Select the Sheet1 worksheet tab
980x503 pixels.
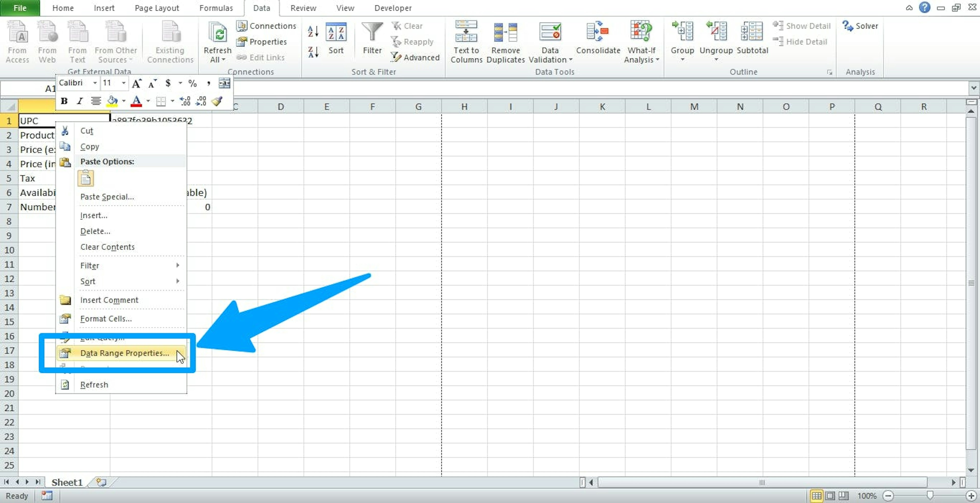click(67, 482)
